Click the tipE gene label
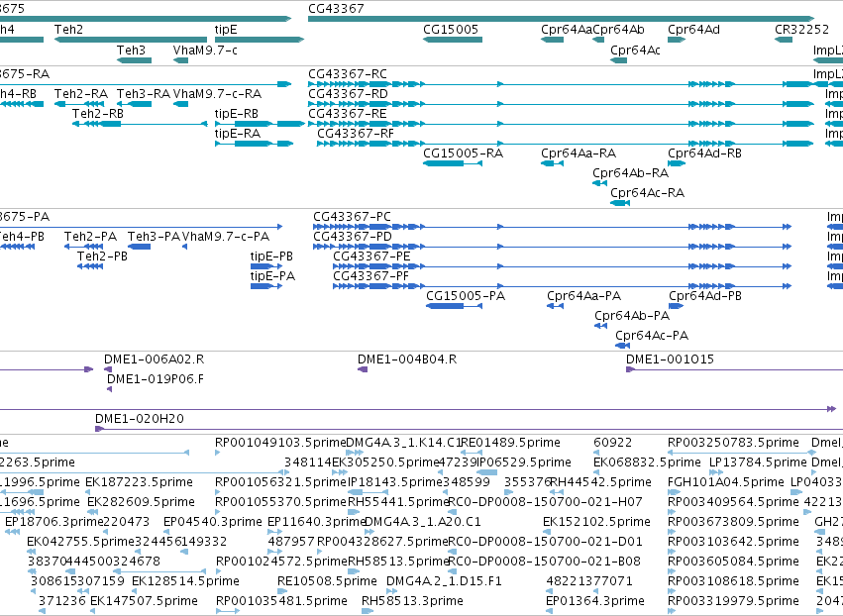Viewport: 843px width, 616px height. coord(226,30)
